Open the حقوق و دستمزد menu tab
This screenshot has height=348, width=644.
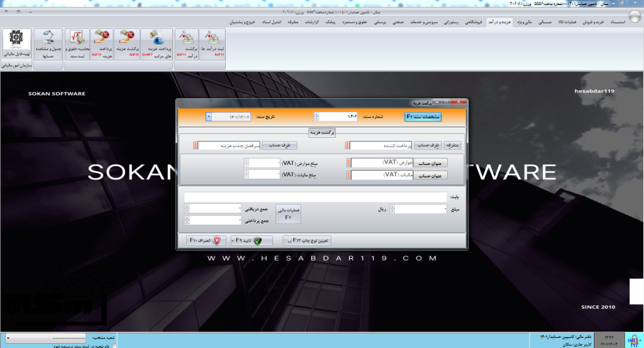355,22
